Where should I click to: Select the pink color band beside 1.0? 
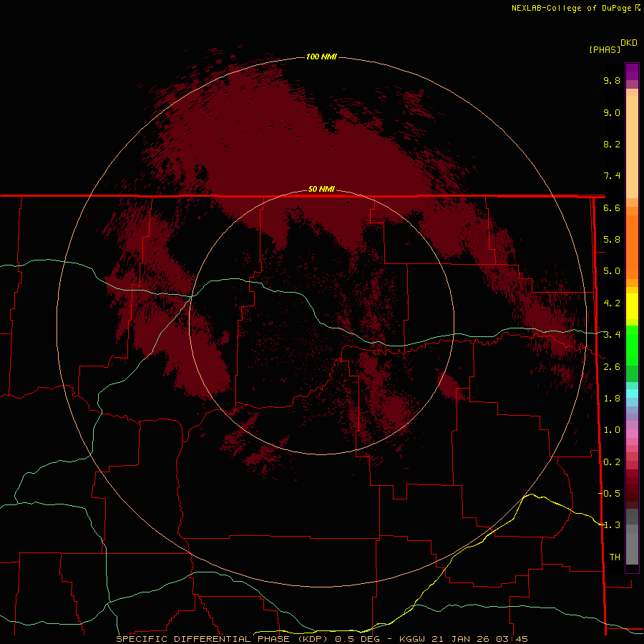(x=632, y=434)
